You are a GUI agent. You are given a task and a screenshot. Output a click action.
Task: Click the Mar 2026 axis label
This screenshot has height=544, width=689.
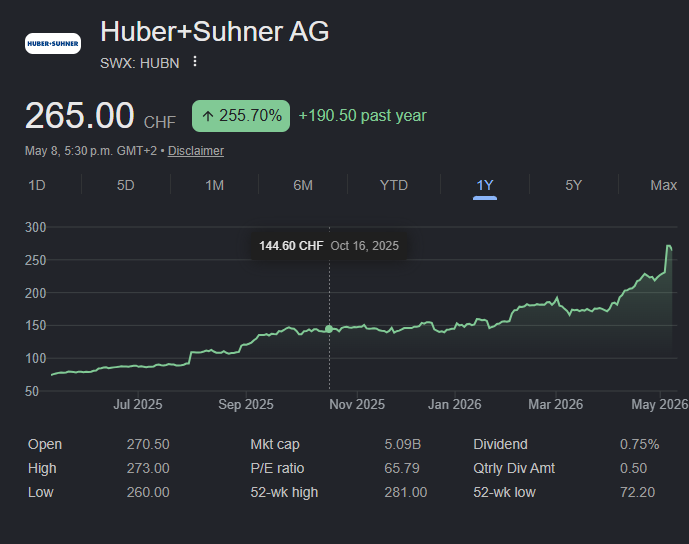556,404
